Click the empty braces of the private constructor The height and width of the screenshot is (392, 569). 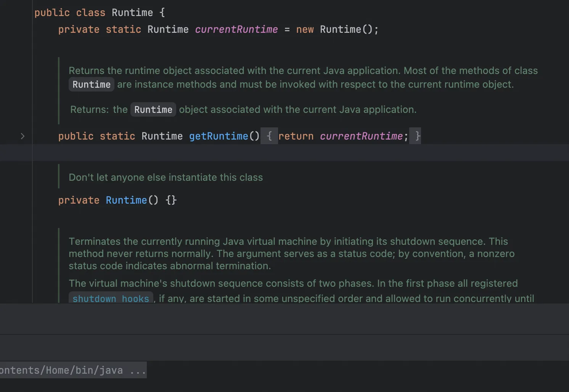coord(171,200)
